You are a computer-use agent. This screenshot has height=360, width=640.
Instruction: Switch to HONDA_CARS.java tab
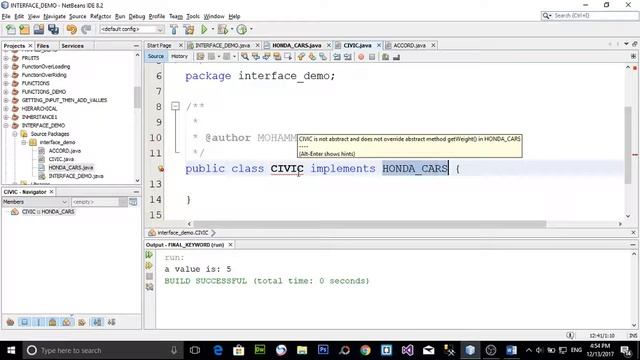click(x=296, y=45)
